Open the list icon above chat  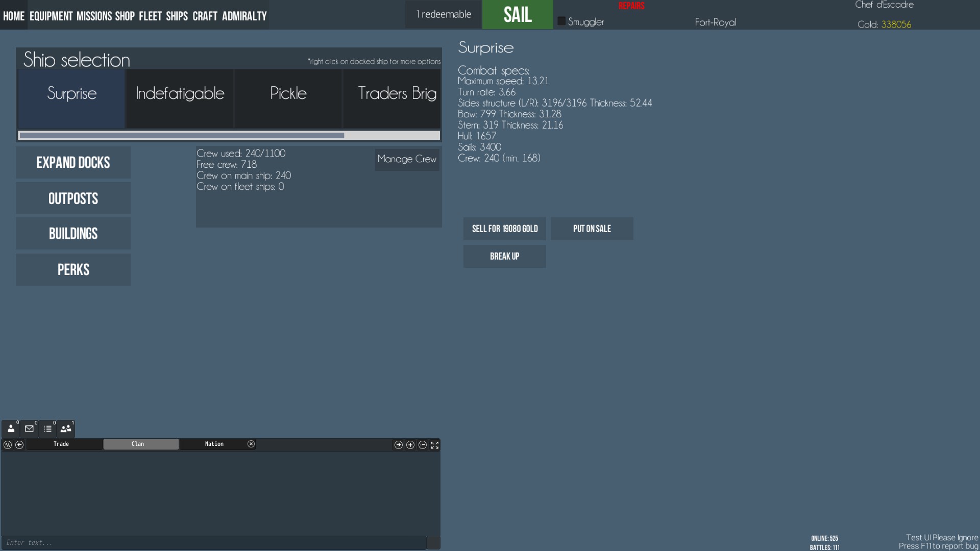[x=47, y=429]
